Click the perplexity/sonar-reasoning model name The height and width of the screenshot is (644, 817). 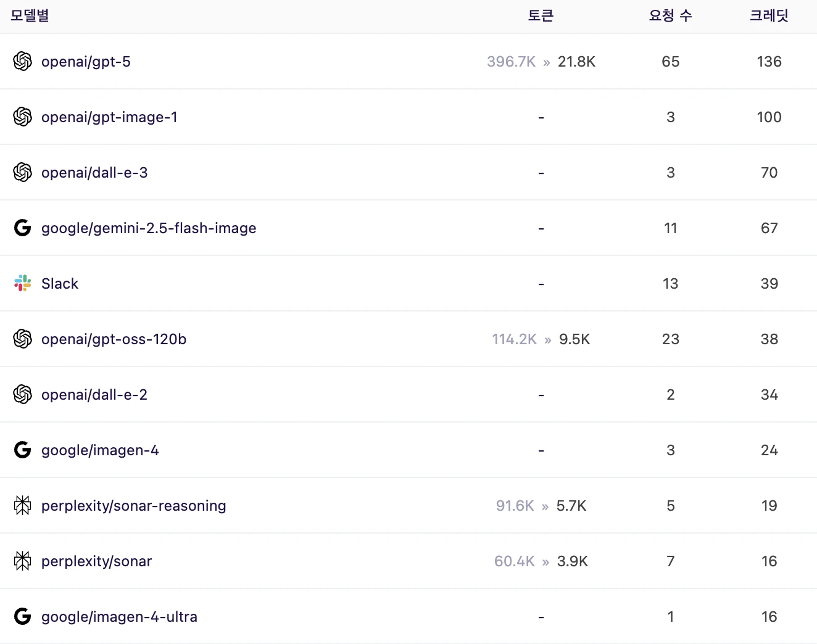[134, 506]
